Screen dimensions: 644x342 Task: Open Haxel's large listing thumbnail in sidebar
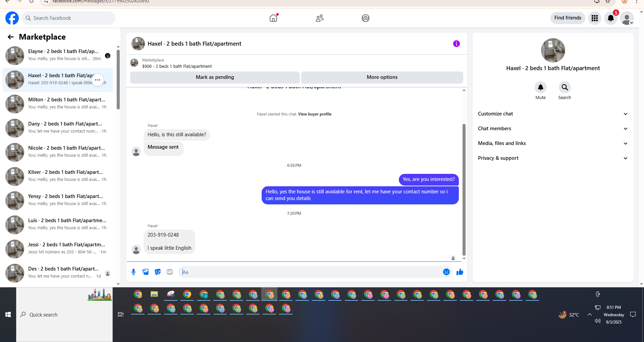point(553,50)
